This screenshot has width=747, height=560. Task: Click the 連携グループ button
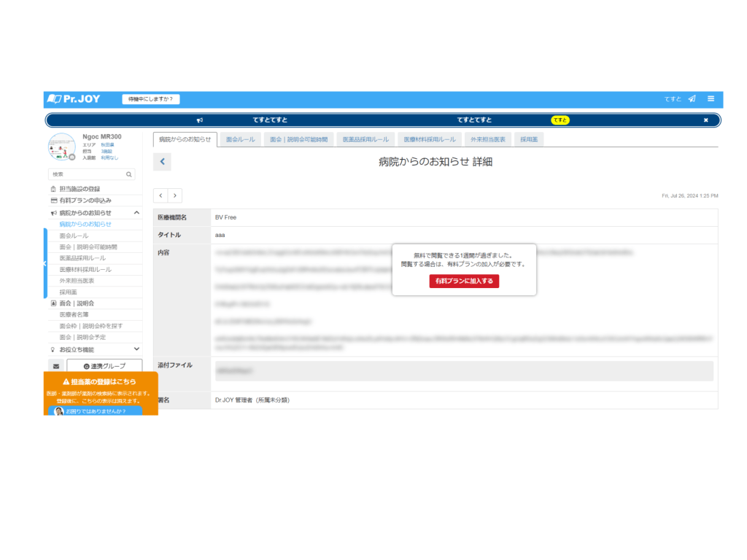point(104,366)
